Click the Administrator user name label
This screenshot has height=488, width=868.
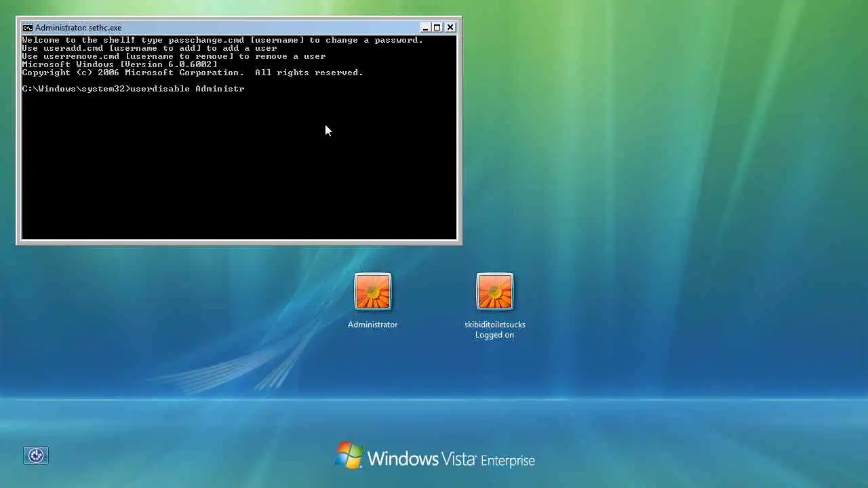click(372, 325)
